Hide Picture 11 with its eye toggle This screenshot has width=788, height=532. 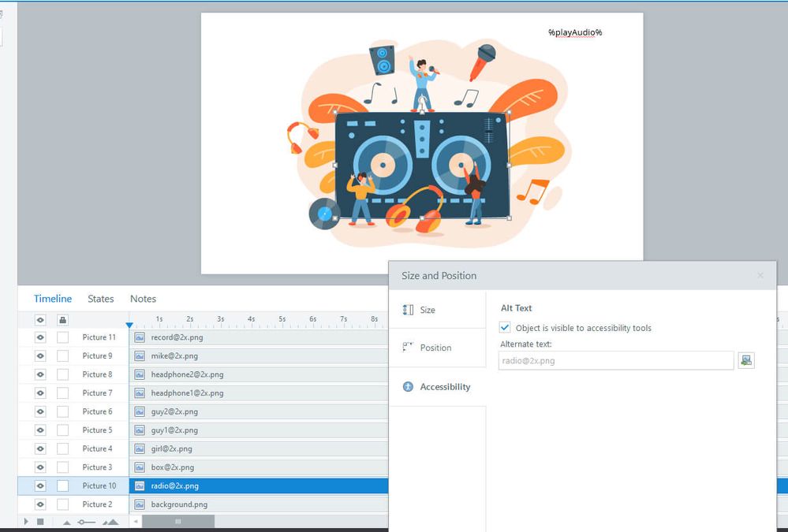click(x=40, y=337)
